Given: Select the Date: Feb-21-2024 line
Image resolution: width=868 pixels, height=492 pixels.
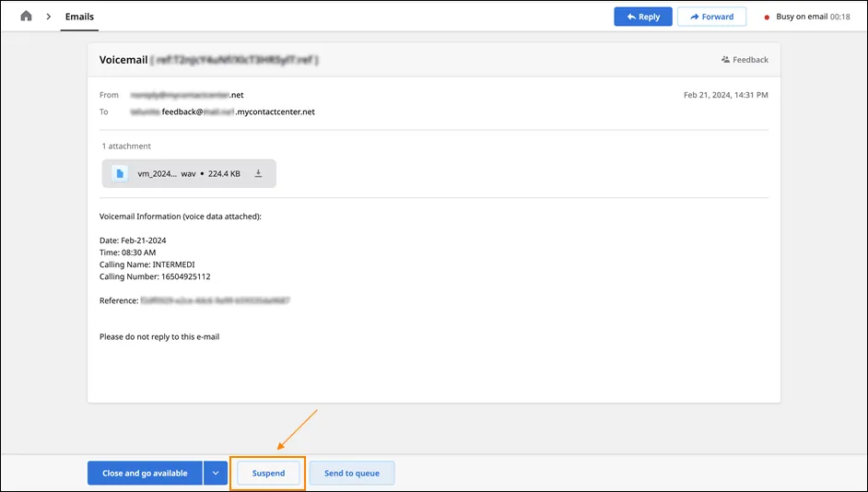Looking at the screenshot, I should pyautogui.click(x=133, y=240).
